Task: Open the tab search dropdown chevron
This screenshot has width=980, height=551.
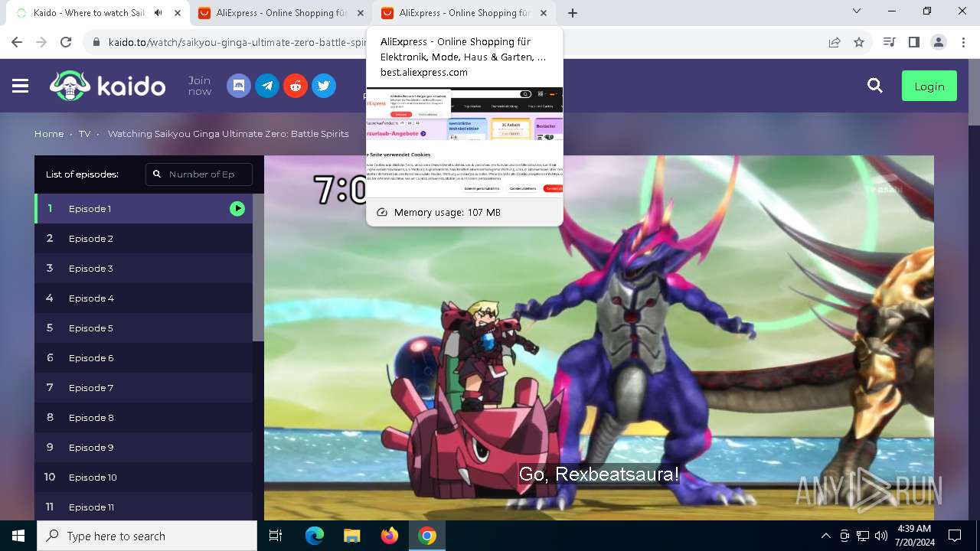Action: (x=857, y=11)
